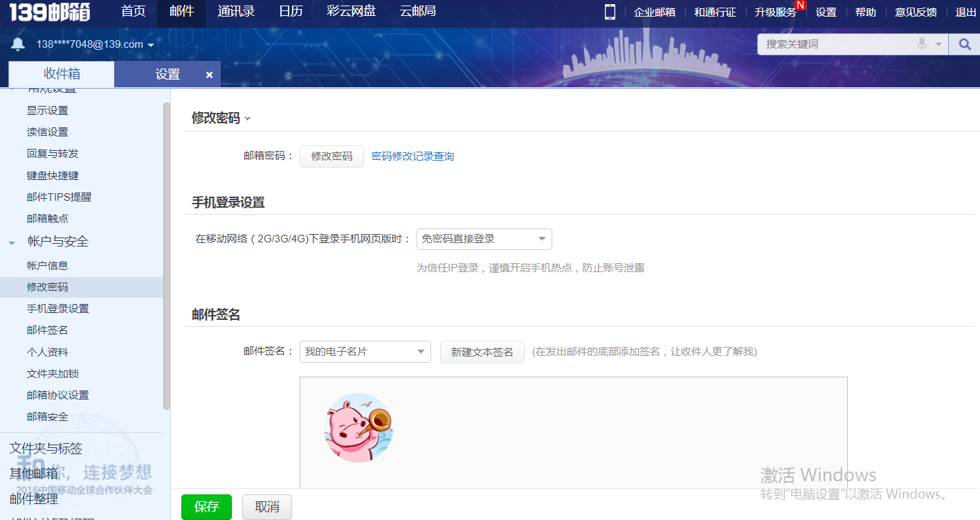Image resolution: width=980 pixels, height=520 pixels.
Task: Click the notification bell icon
Action: [x=18, y=44]
